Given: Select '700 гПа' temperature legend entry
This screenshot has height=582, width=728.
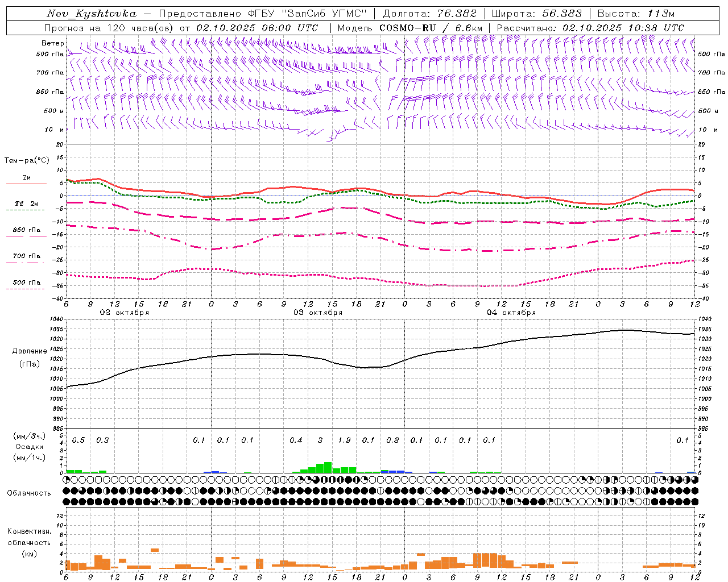Looking at the screenshot, I should point(27,256).
